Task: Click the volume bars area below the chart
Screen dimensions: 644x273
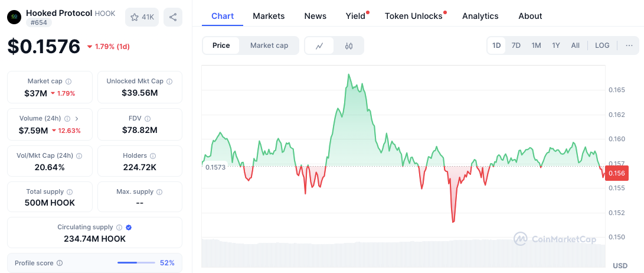Action: click(x=401, y=254)
